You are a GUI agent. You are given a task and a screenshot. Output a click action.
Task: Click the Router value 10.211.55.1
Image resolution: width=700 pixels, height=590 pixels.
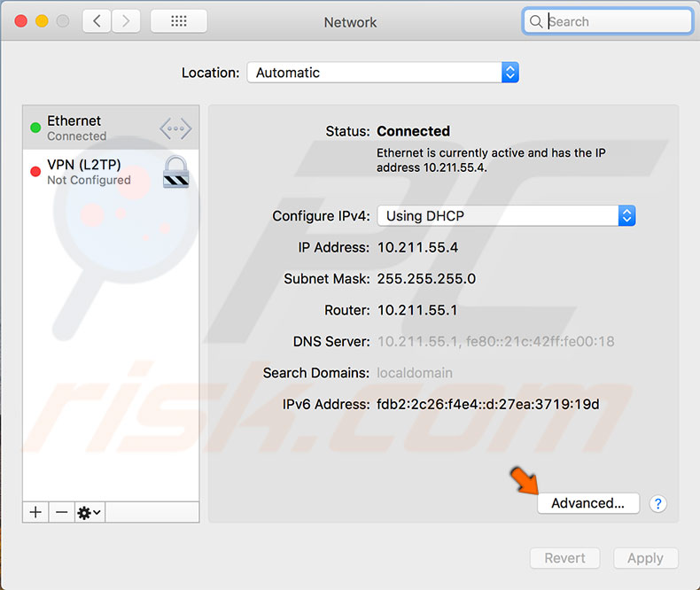417,310
